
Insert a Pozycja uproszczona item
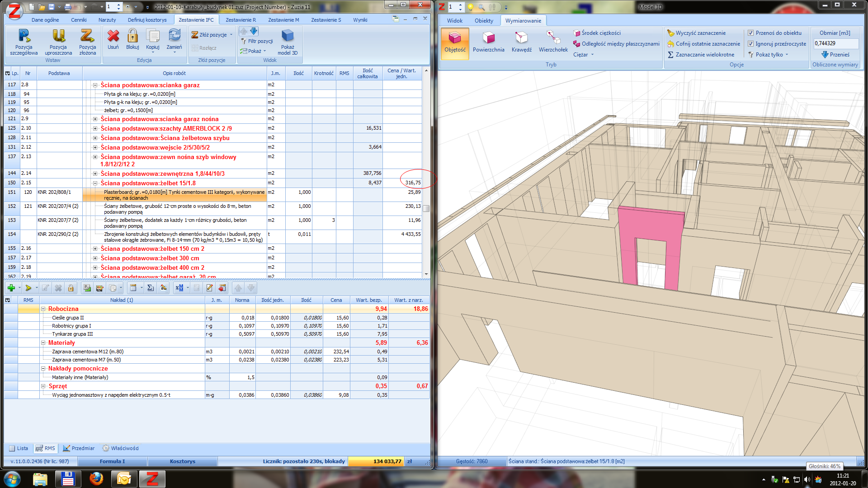click(x=58, y=42)
